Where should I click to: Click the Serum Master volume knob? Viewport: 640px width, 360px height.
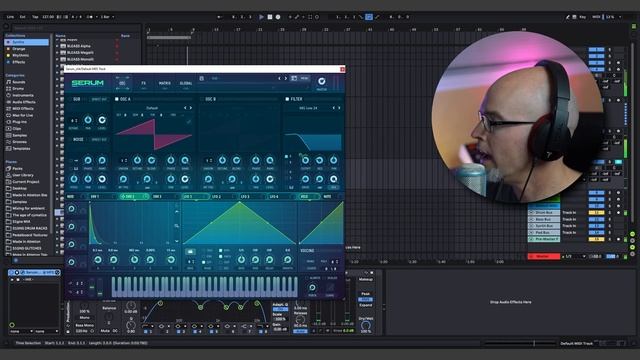pyautogui.click(x=322, y=81)
